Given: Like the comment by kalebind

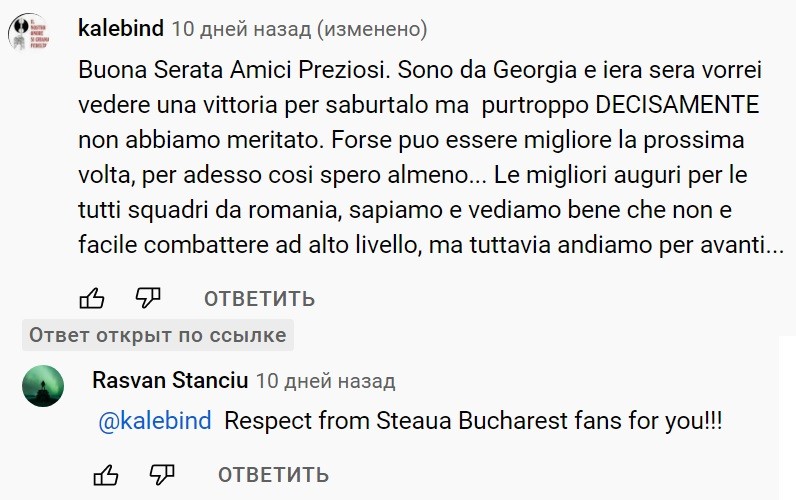Looking at the screenshot, I should [91, 298].
